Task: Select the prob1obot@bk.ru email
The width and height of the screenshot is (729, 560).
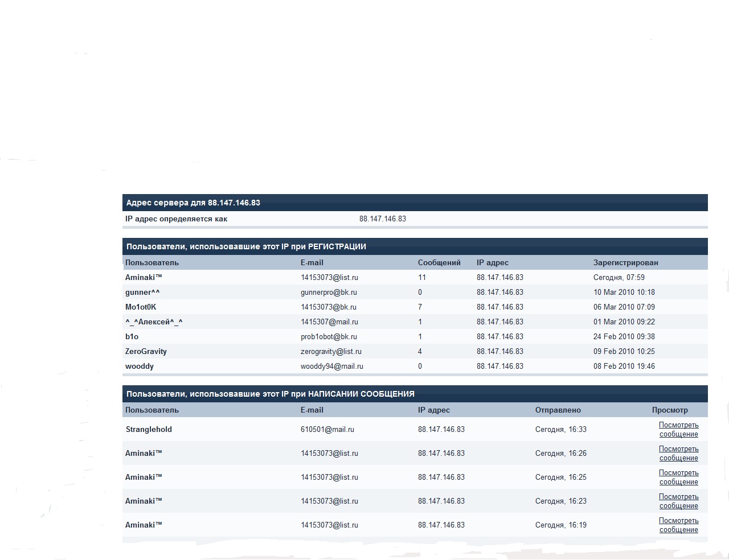Action: coord(329,337)
